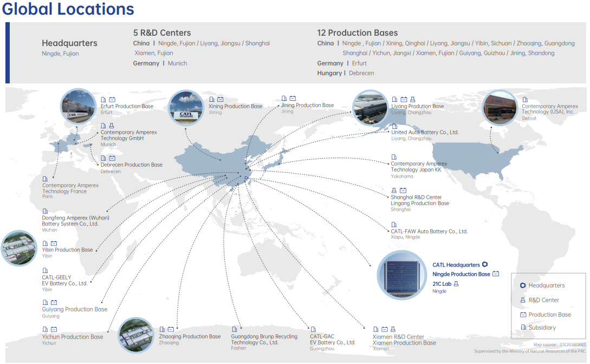Screen dimensions: 590x364
Task: Click the production base icon above Erfurt Production Base
Action: (x=112, y=100)
